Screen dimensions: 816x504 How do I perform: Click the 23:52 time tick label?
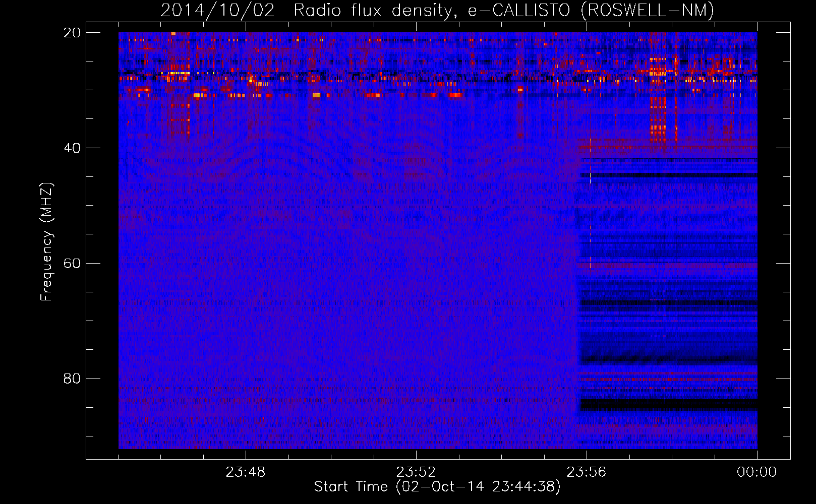[x=416, y=472]
